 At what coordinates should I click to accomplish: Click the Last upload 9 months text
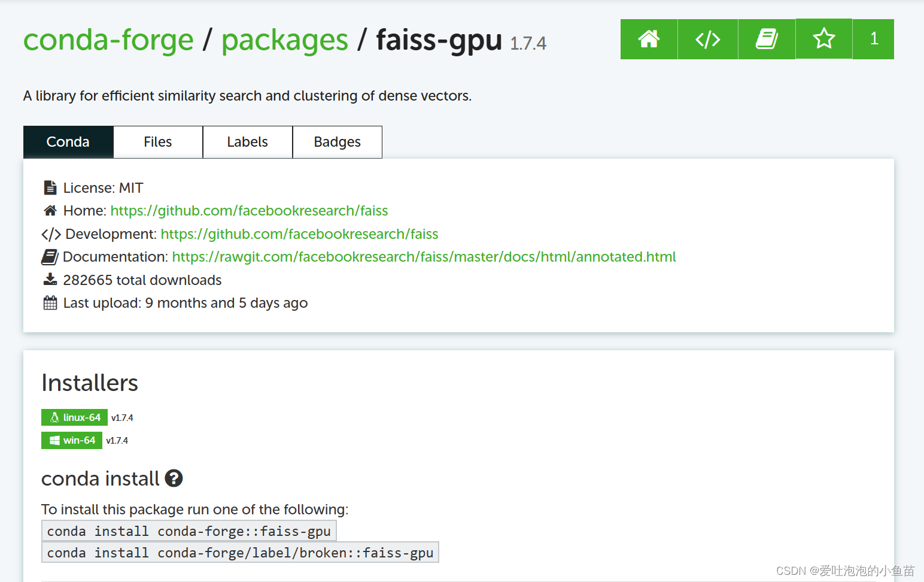pyautogui.click(x=186, y=303)
